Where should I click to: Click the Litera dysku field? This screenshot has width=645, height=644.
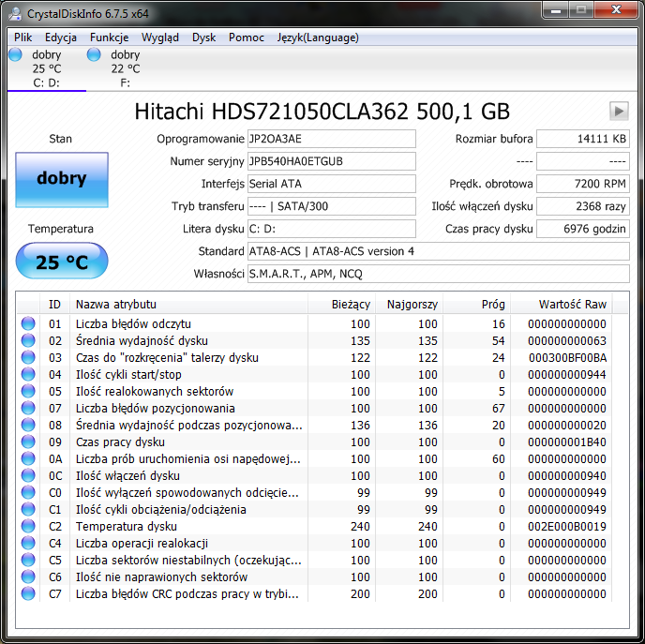[332, 229]
